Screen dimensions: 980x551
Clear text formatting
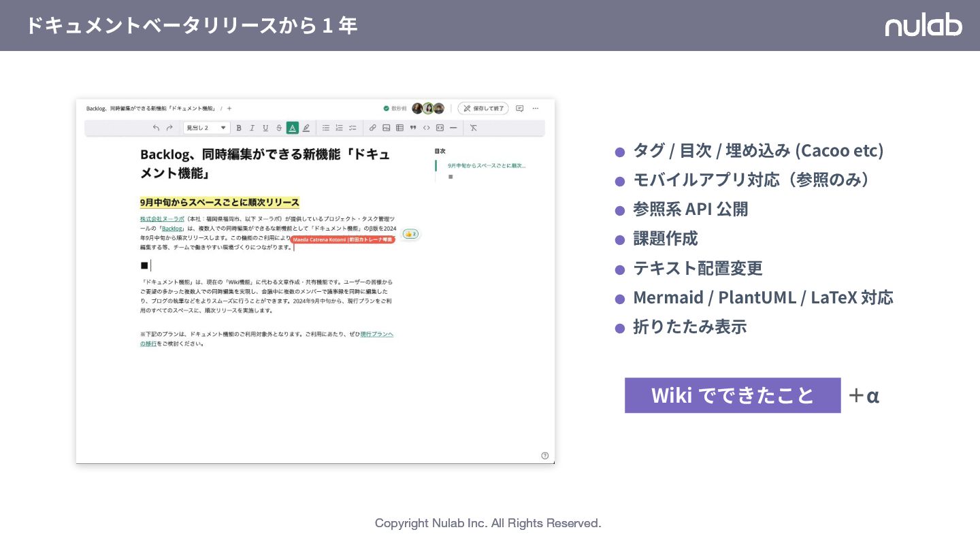point(473,128)
